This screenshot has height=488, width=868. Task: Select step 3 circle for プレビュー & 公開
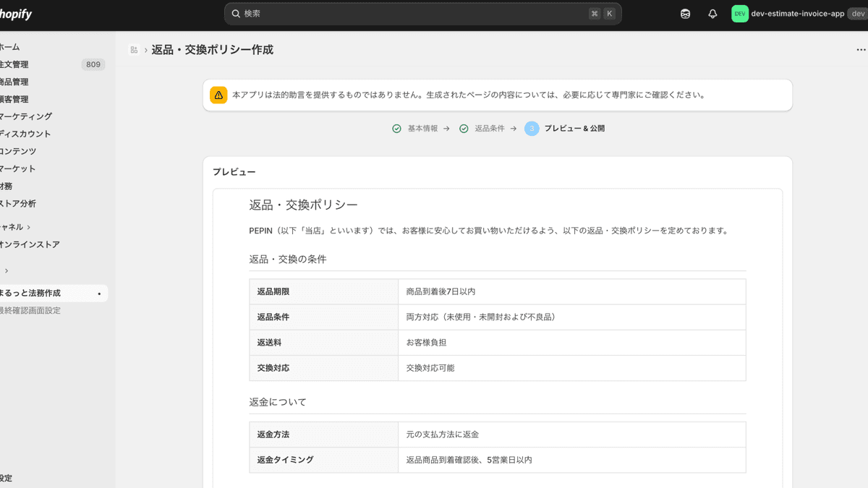532,128
